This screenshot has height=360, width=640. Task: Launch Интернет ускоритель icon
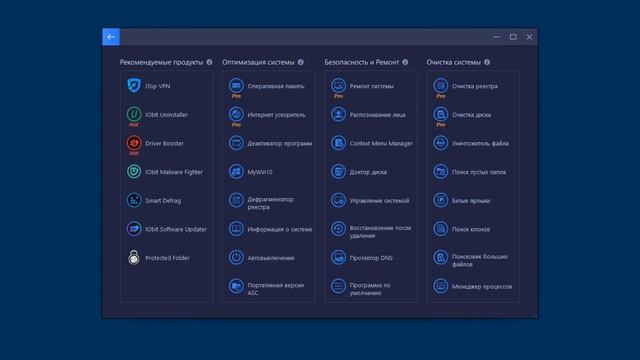236,114
